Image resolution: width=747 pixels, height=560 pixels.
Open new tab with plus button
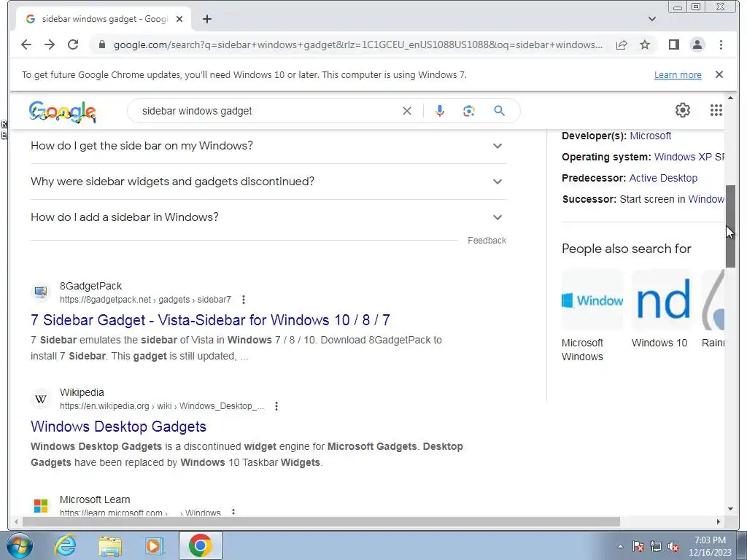tap(206, 19)
